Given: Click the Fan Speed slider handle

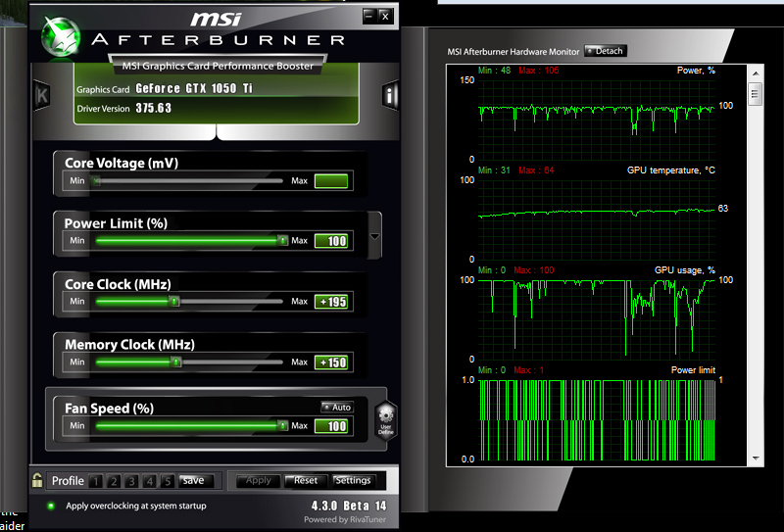Looking at the screenshot, I should pyautogui.click(x=282, y=426).
